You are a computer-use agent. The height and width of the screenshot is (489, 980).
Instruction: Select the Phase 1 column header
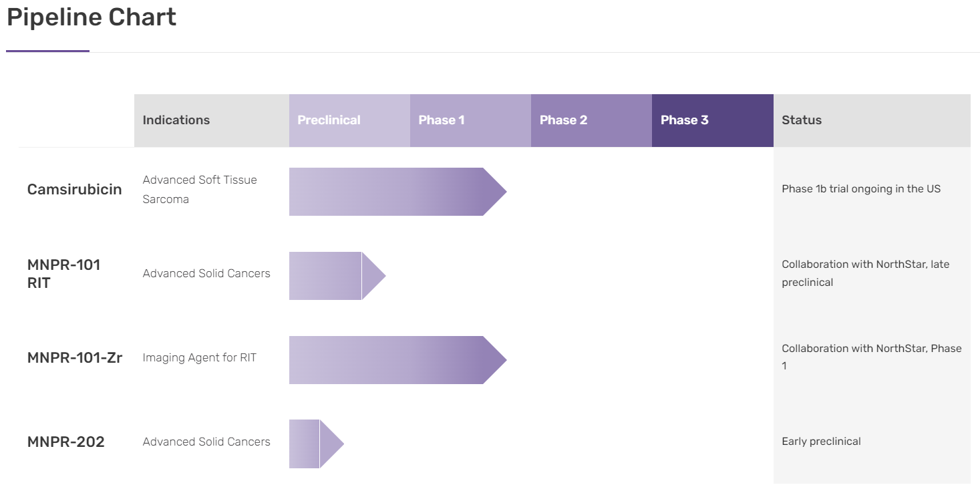(x=442, y=120)
